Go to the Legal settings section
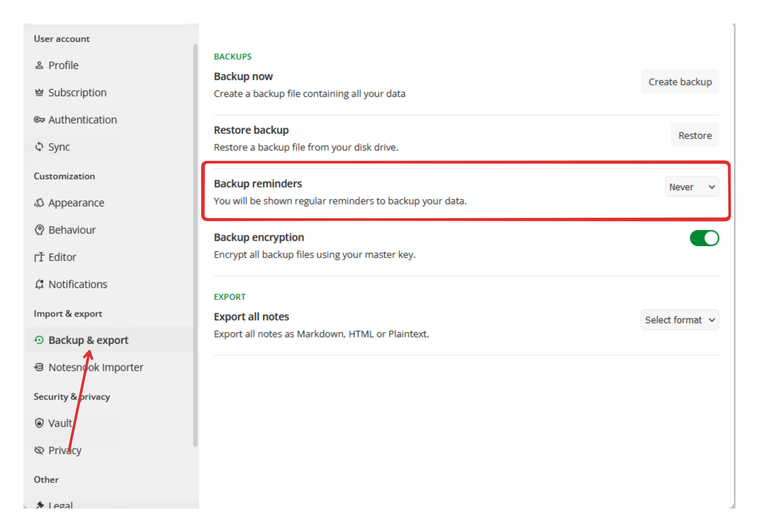 click(61, 505)
